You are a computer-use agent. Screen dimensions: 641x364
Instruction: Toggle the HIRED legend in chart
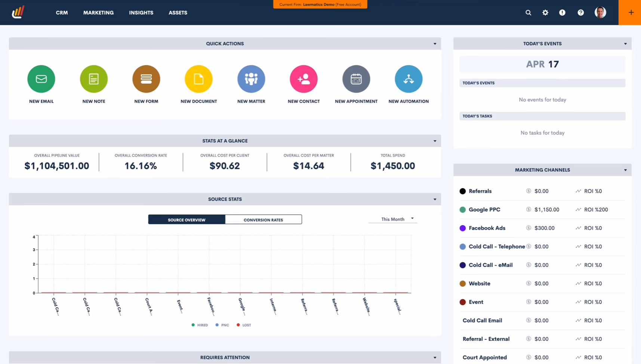coord(201,325)
